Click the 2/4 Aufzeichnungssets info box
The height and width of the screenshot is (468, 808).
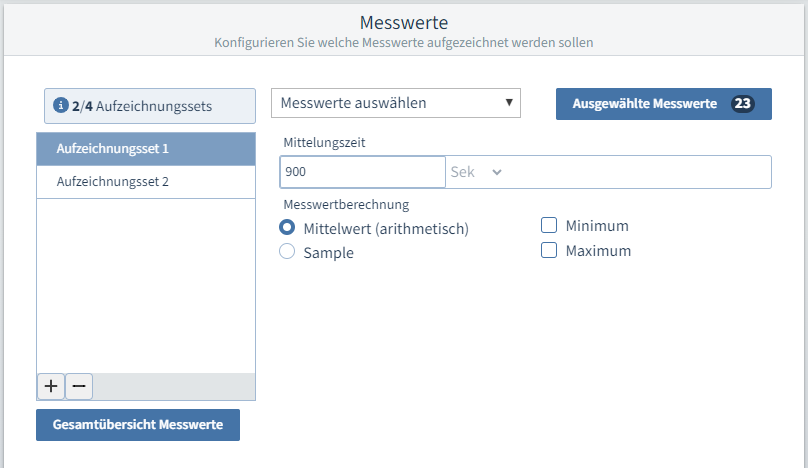[150, 105]
